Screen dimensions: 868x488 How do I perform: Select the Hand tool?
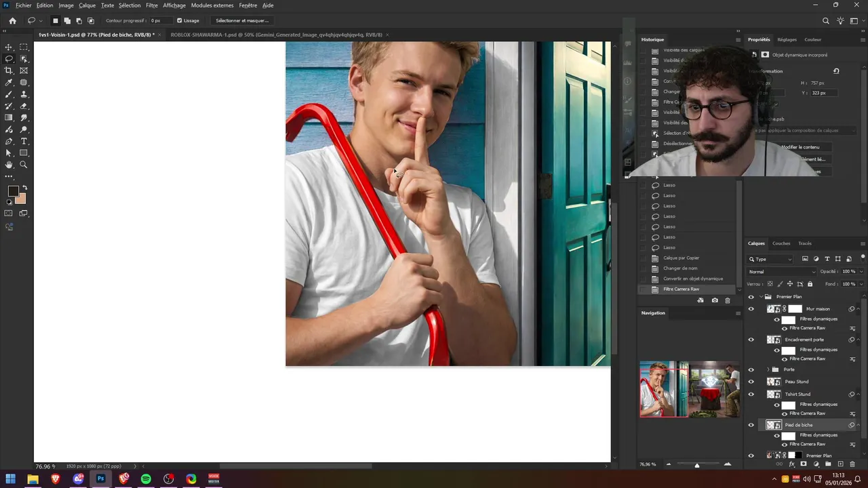pos(9,165)
